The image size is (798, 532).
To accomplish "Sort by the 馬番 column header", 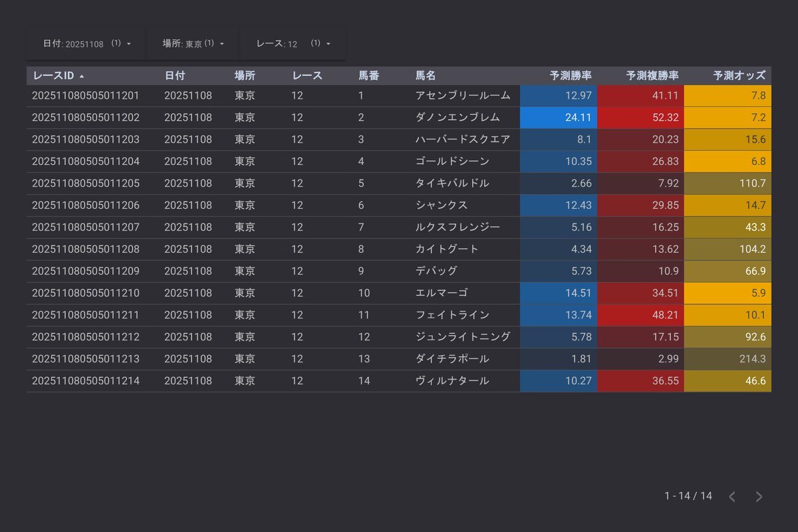I will [369, 76].
